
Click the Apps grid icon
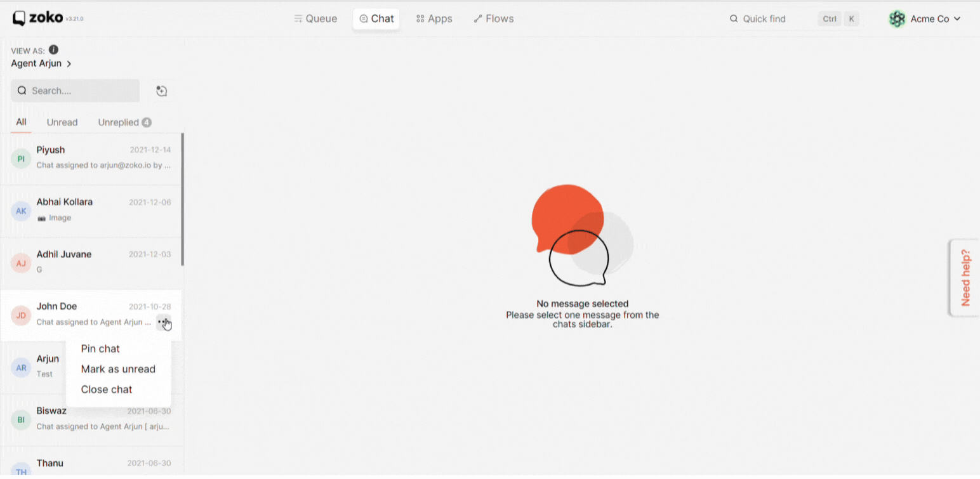pos(420,19)
